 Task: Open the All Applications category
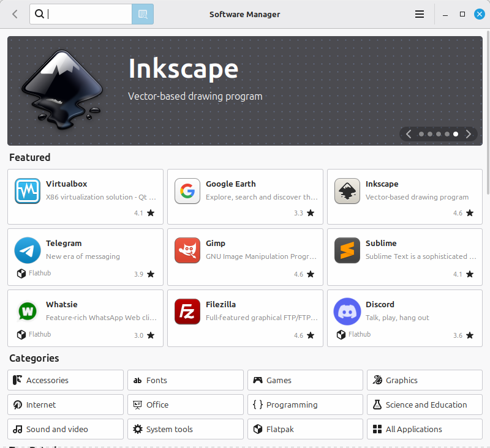pos(424,429)
